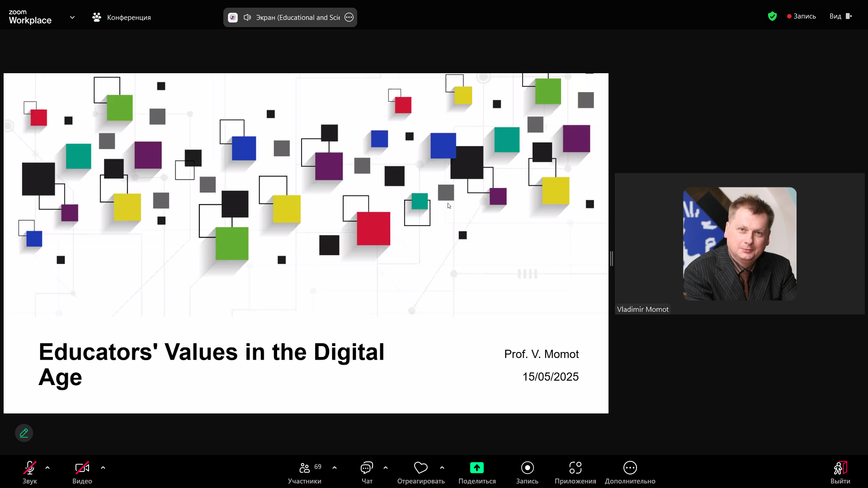Click the red Запись recording indicator
Screen dimensions: 868x488
coord(801,16)
